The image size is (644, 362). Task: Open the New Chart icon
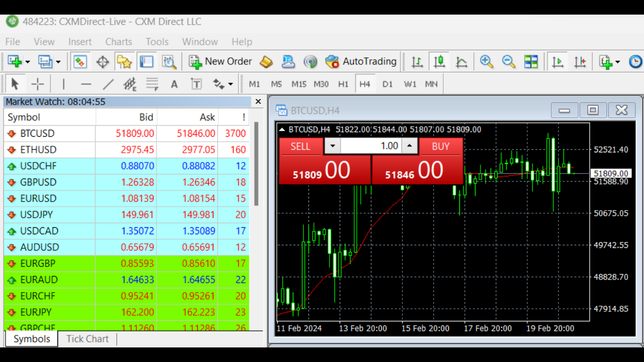pyautogui.click(x=14, y=61)
